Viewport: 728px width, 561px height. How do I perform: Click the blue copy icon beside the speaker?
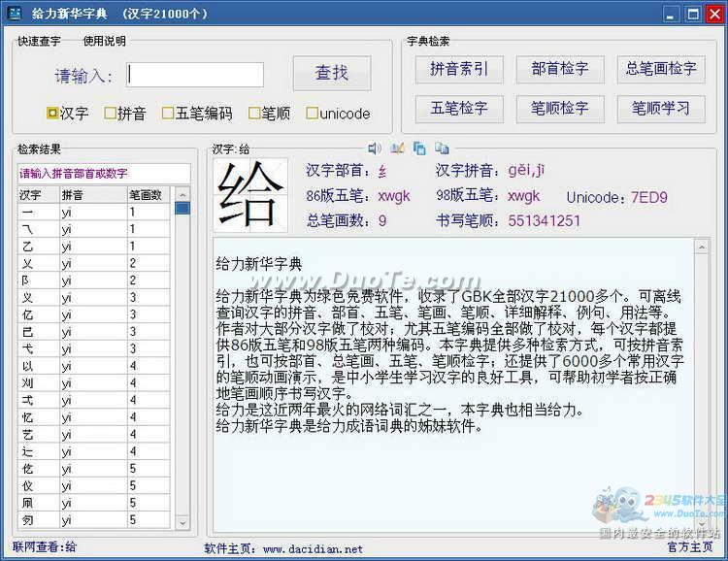tap(419, 148)
